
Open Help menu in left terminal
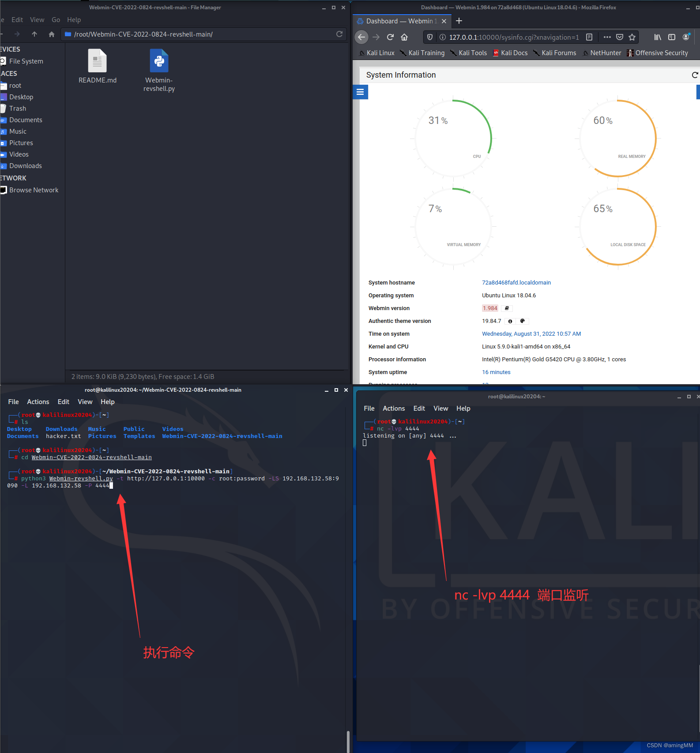coord(107,402)
